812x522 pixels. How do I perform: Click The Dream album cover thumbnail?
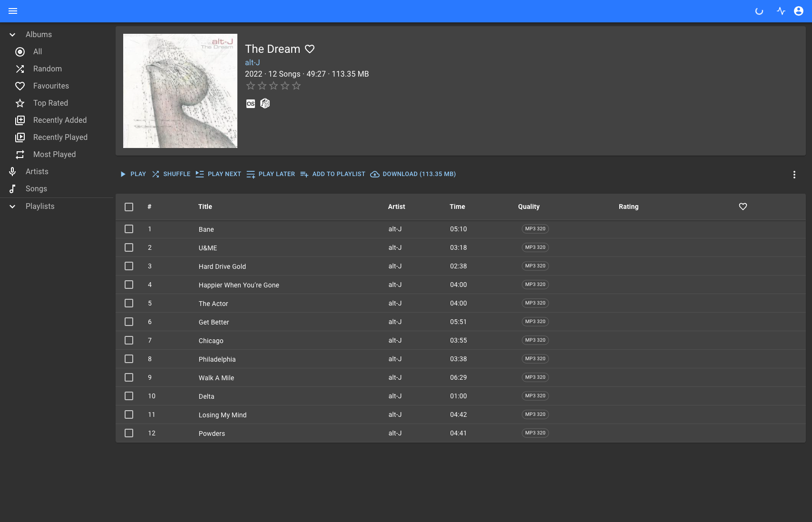180,91
